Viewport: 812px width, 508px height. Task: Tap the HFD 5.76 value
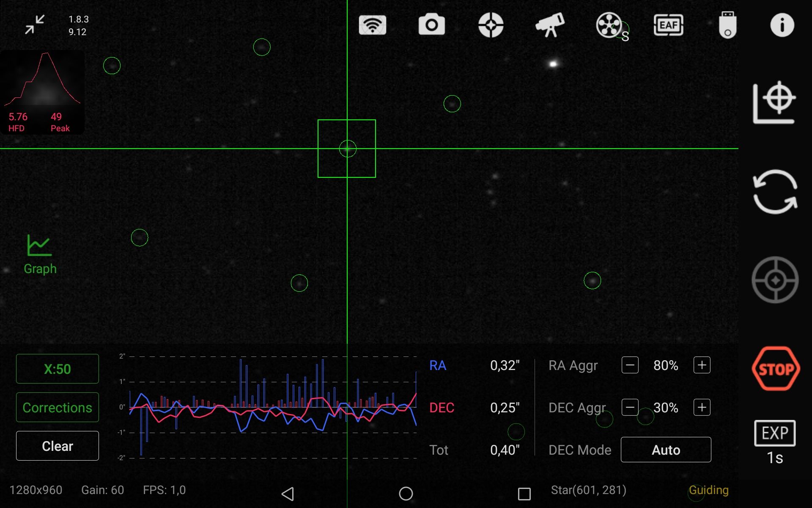(x=18, y=117)
